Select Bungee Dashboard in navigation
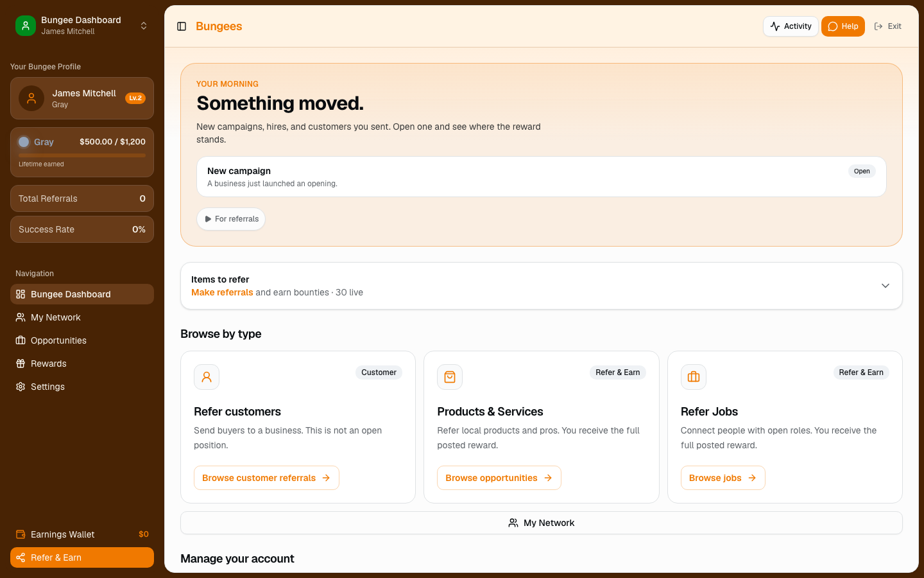This screenshot has width=924, height=578. pos(82,294)
